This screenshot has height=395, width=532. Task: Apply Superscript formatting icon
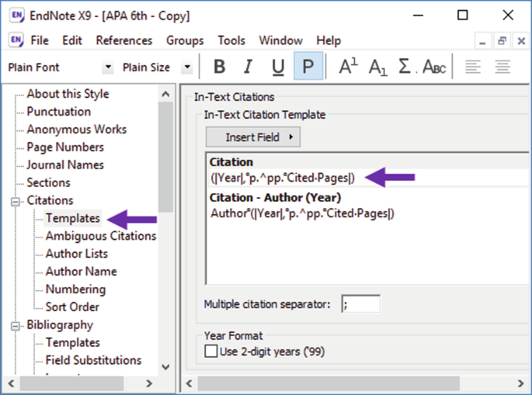(x=349, y=67)
